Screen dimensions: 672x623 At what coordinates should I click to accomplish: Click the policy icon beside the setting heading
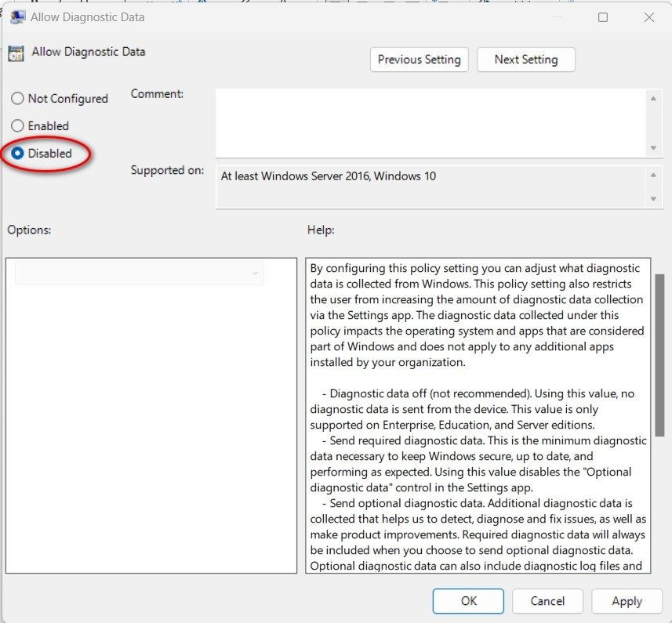(16, 53)
